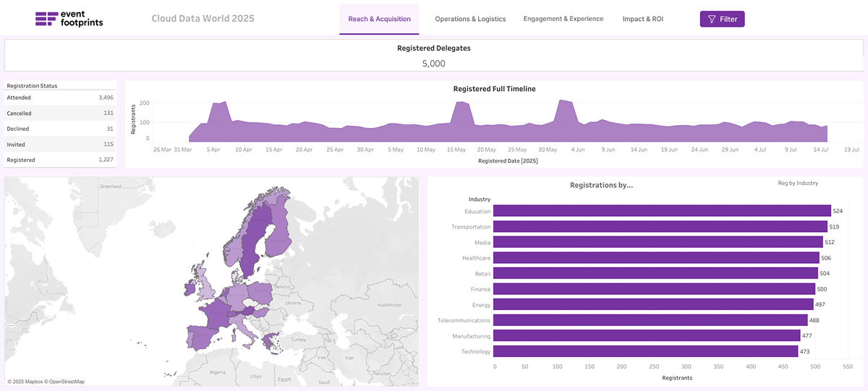Click the Finance registrations bar
The width and height of the screenshot is (868, 391).
pyautogui.click(x=654, y=289)
